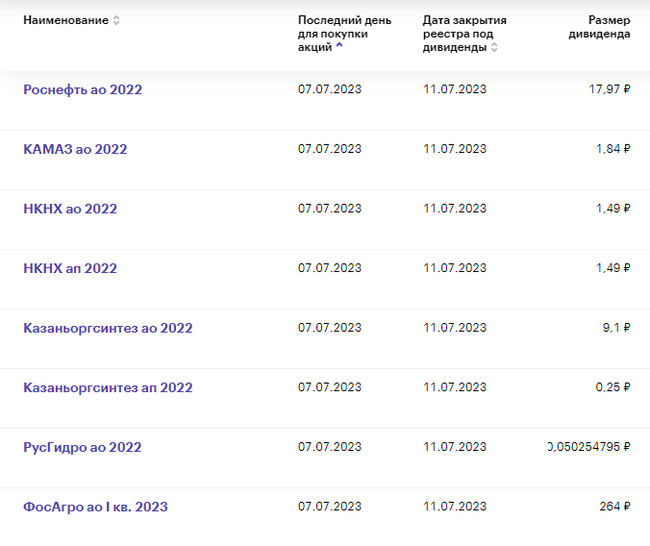Screen dimensions: 650x546
Task: Click the Последний день для покупки акций header
Action: pyautogui.click(x=344, y=34)
